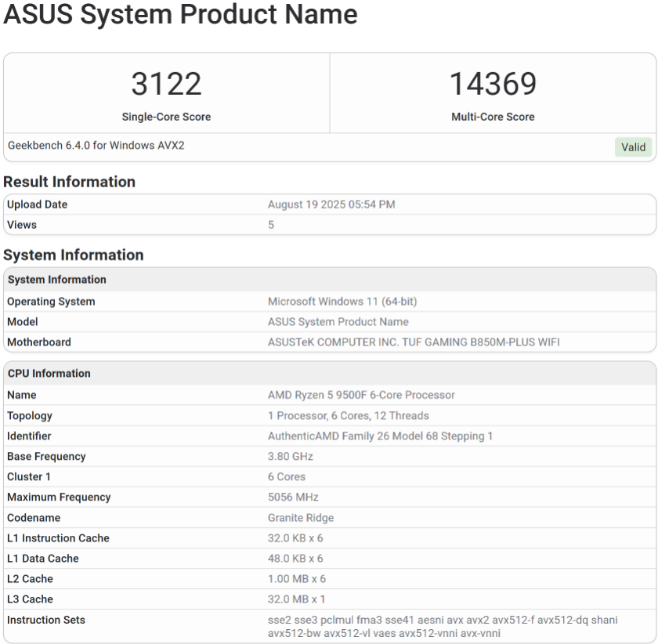Click the large System Information section heading
This screenshot has width=658, height=644.
pyautogui.click(x=74, y=255)
